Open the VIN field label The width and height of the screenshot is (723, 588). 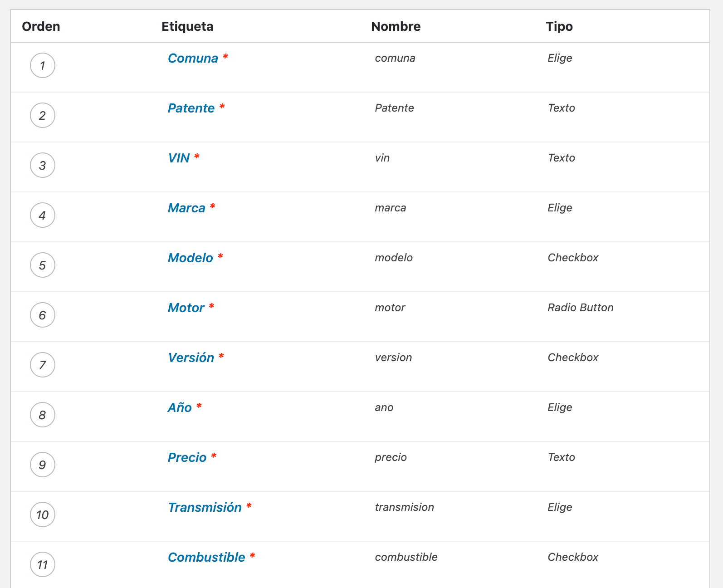[x=179, y=158]
